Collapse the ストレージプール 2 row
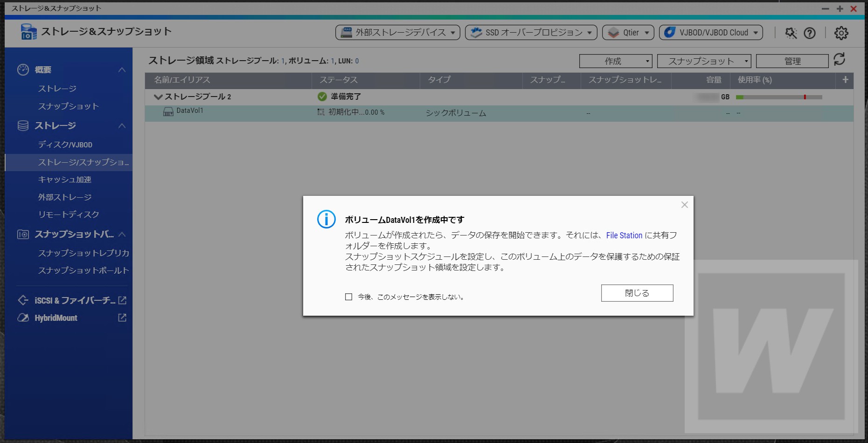Screen dimensions: 868x443 (x=158, y=97)
